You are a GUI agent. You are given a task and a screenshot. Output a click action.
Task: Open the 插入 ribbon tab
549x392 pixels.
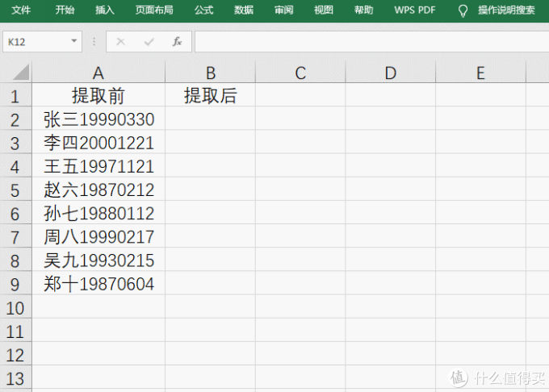[x=105, y=10]
